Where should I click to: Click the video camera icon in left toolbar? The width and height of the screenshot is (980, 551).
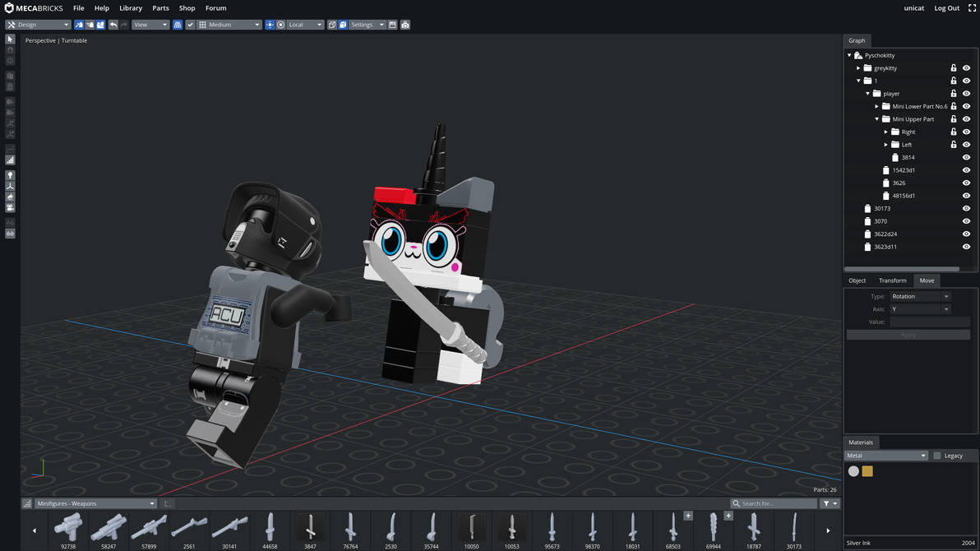click(10, 207)
